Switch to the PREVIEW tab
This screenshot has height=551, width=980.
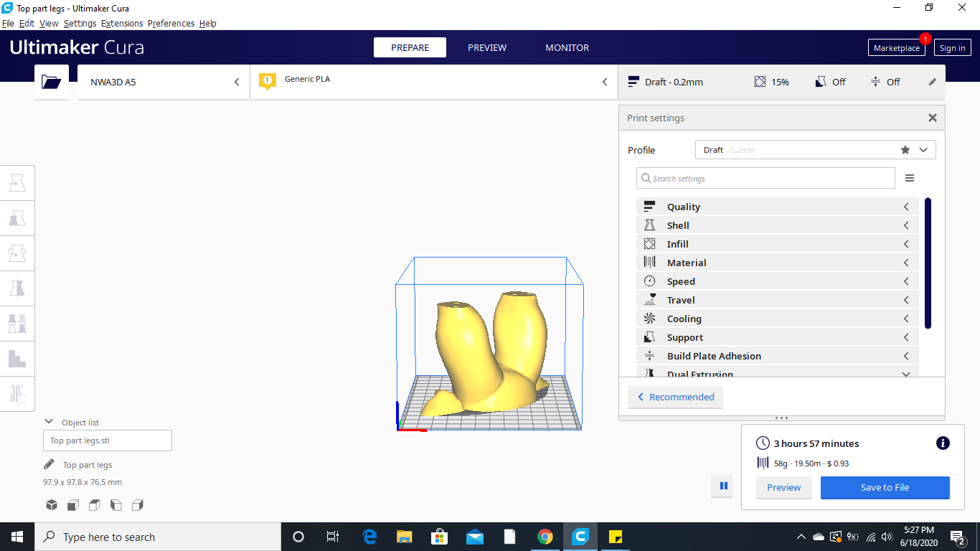click(x=487, y=47)
